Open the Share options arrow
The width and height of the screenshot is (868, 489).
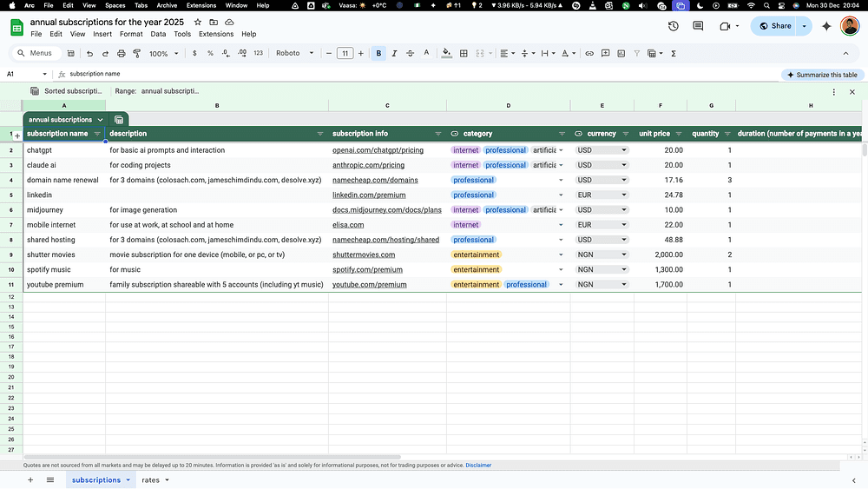tap(805, 26)
